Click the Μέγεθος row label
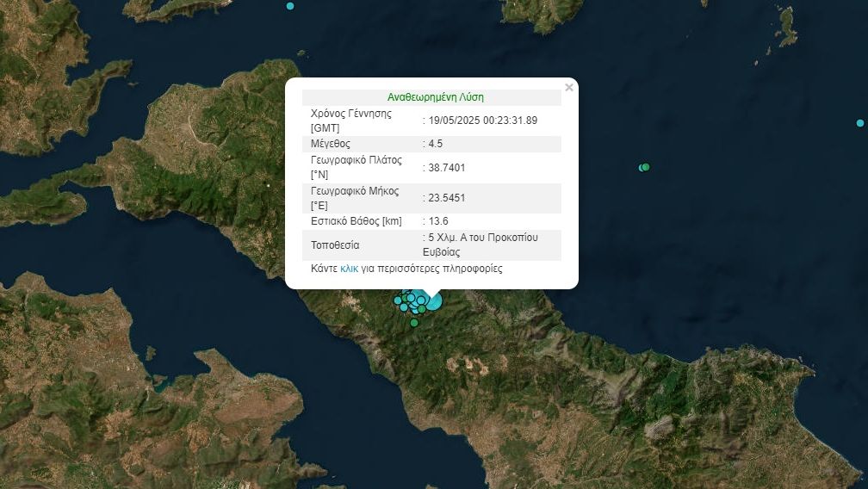868x489 pixels. (x=331, y=144)
